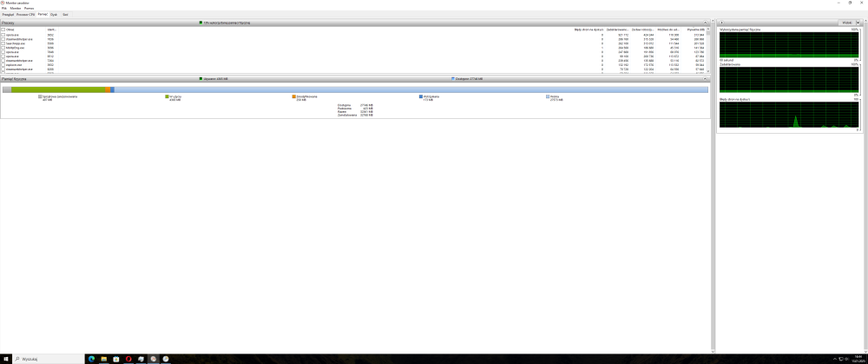Open the Pomoc menu
This screenshot has width=868, height=364.
tap(29, 9)
